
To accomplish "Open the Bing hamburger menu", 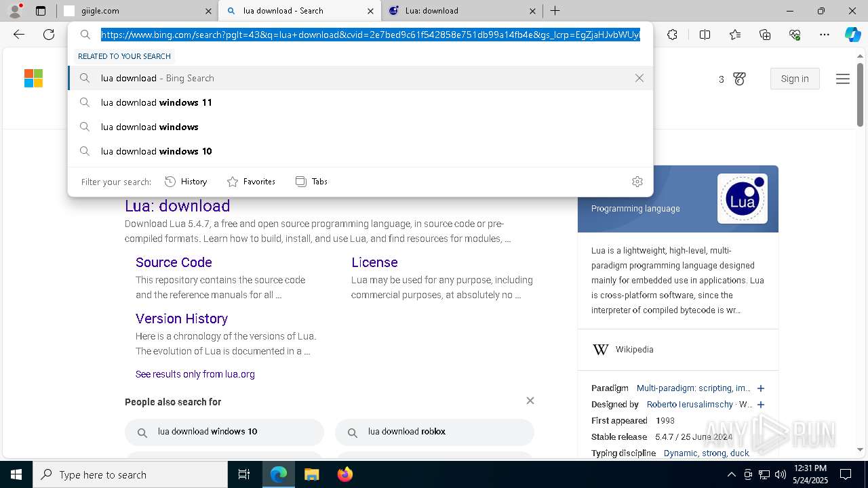I will (x=843, y=79).
